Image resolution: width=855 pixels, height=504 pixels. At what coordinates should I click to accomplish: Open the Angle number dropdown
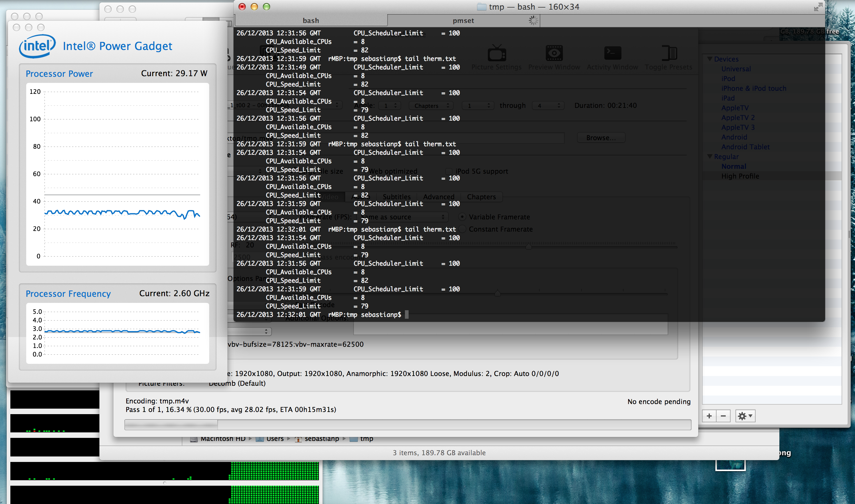[389, 106]
